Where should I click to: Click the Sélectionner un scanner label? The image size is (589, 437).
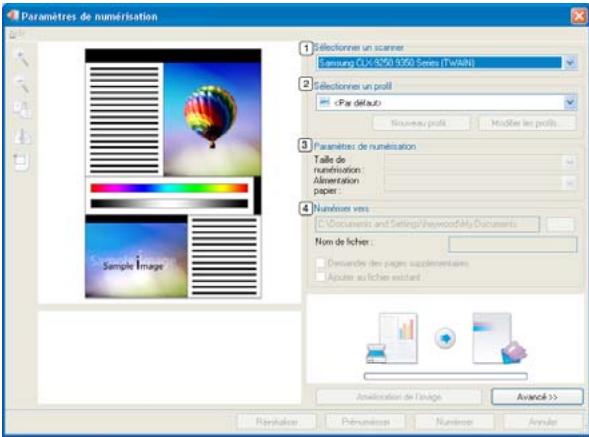358,48
